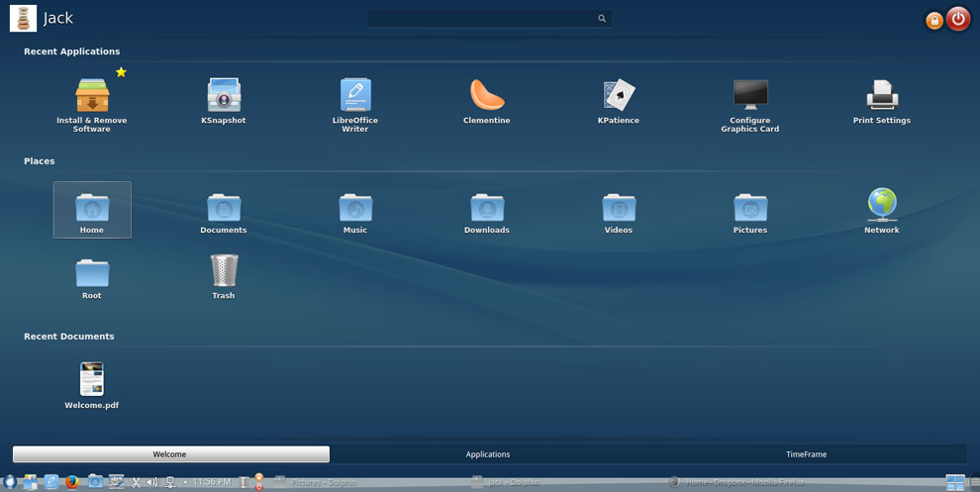Open the Home folder
Image resolution: width=980 pixels, height=492 pixels.
pyautogui.click(x=92, y=210)
